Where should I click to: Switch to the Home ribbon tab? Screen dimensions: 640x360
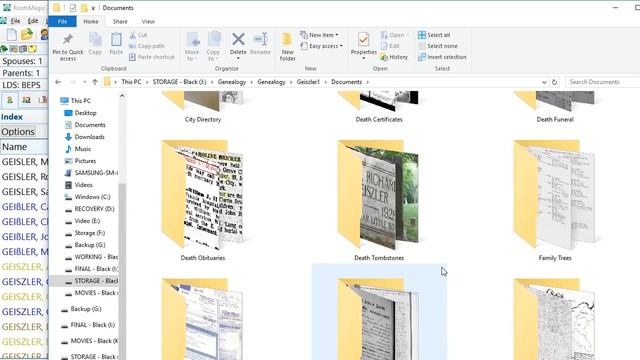(91, 22)
